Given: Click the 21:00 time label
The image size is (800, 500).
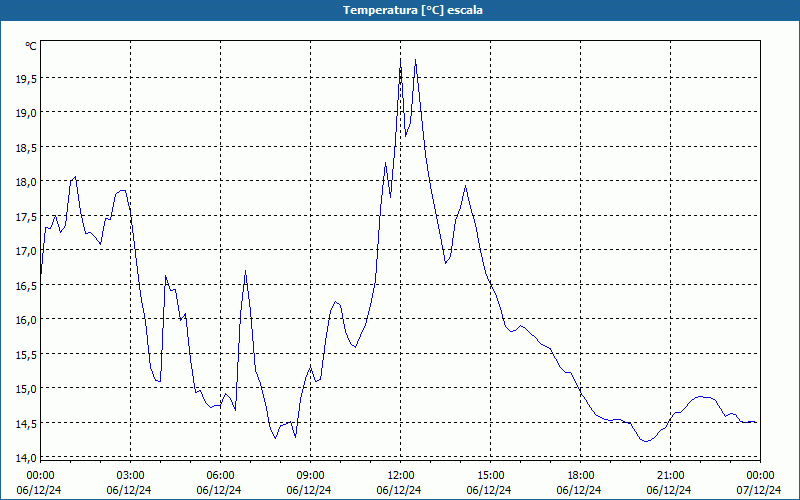Looking at the screenshot, I should pyautogui.click(x=670, y=476).
